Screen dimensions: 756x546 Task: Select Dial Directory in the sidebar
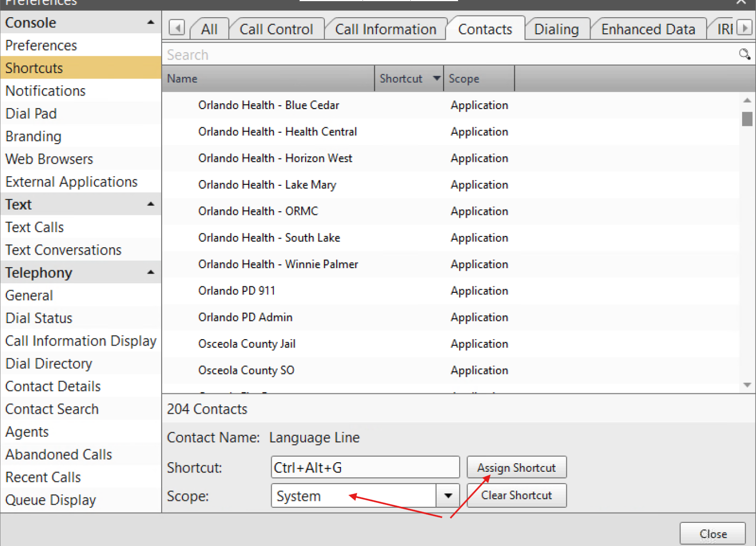(x=81, y=363)
